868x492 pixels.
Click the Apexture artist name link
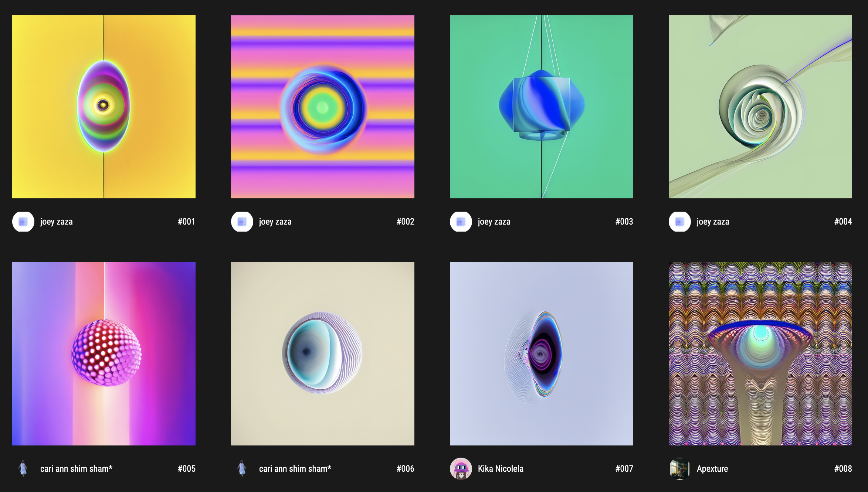[x=712, y=469]
